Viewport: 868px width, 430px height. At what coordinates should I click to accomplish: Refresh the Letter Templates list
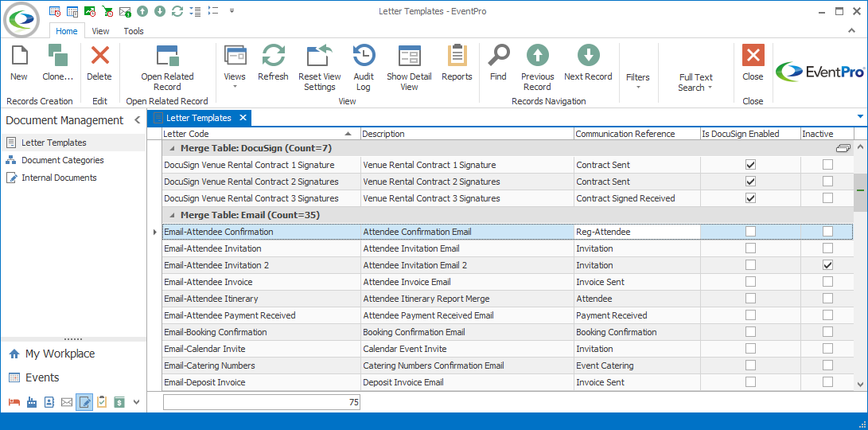click(x=273, y=63)
